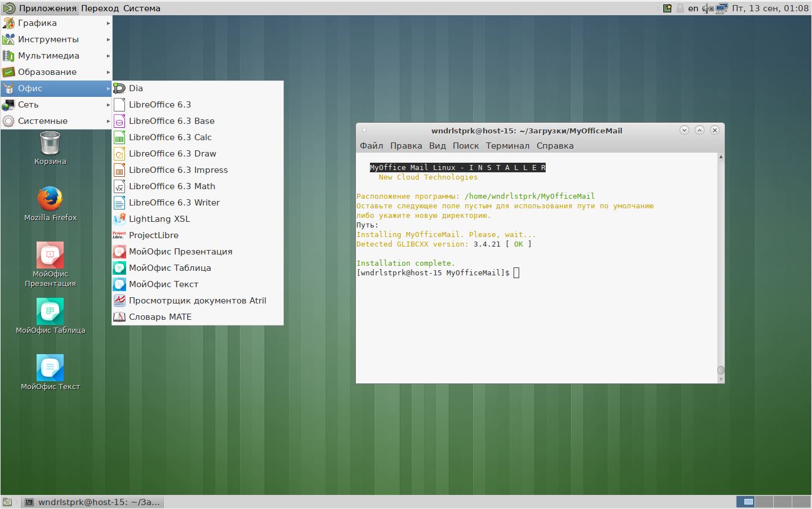
Task: Click the terminal vertical scrollbar handle
Action: point(721,370)
